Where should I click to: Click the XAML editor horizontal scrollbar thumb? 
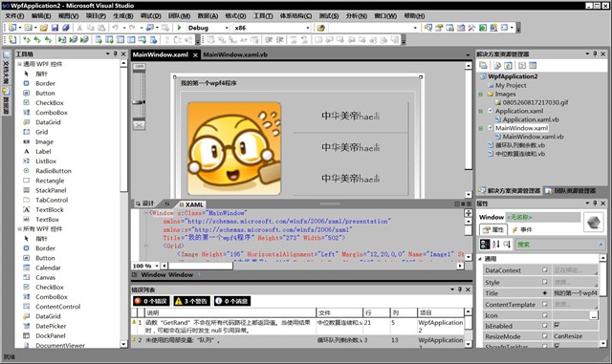(x=200, y=266)
